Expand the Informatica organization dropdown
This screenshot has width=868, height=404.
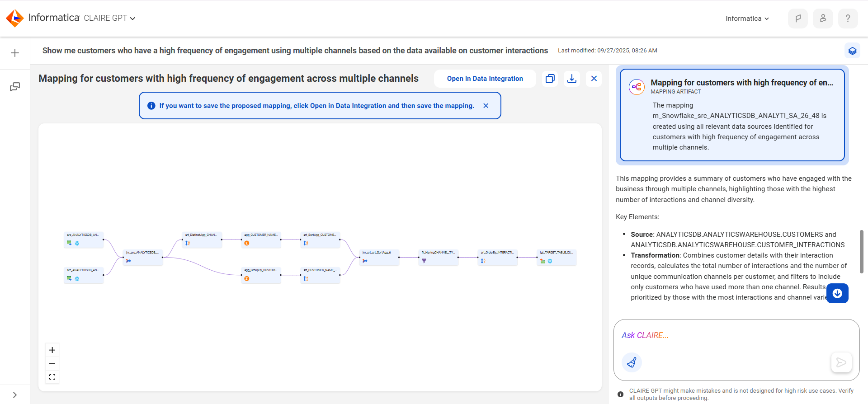tap(747, 19)
